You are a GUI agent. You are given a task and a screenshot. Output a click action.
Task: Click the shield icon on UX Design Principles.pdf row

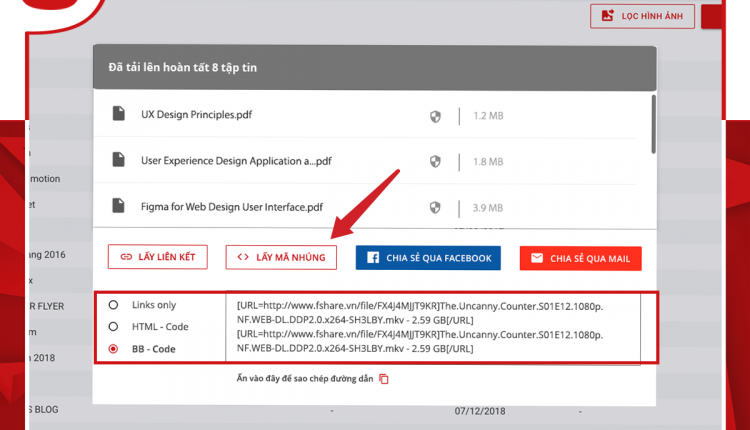[435, 116]
